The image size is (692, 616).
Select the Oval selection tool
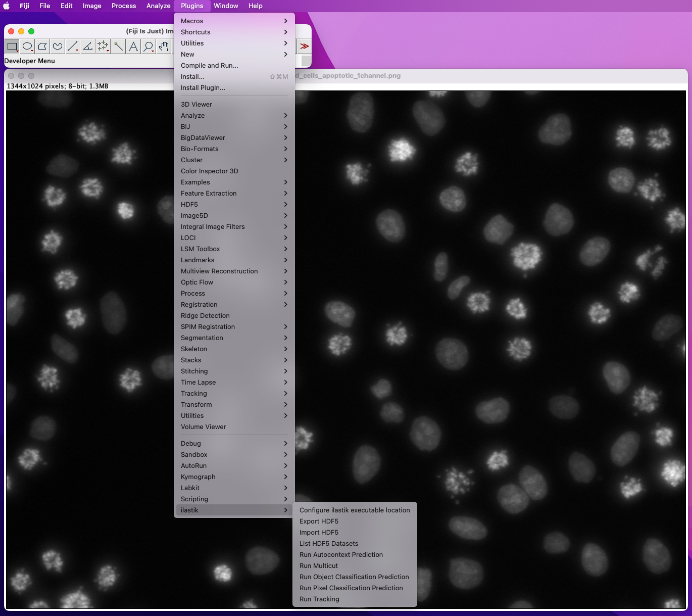click(27, 46)
